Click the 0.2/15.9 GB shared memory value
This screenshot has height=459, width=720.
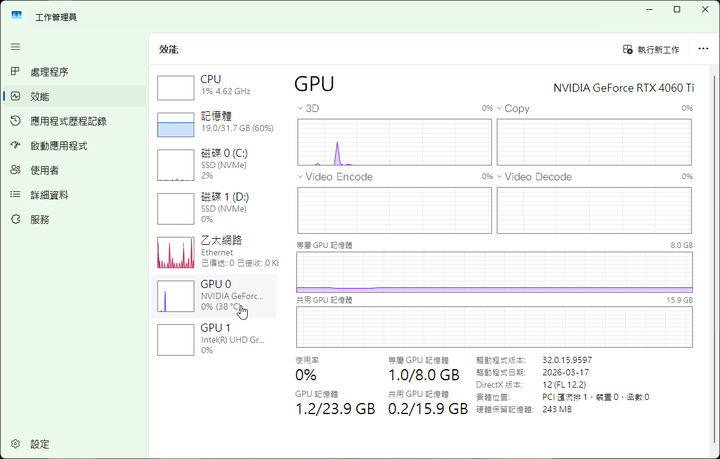coord(428,409)
